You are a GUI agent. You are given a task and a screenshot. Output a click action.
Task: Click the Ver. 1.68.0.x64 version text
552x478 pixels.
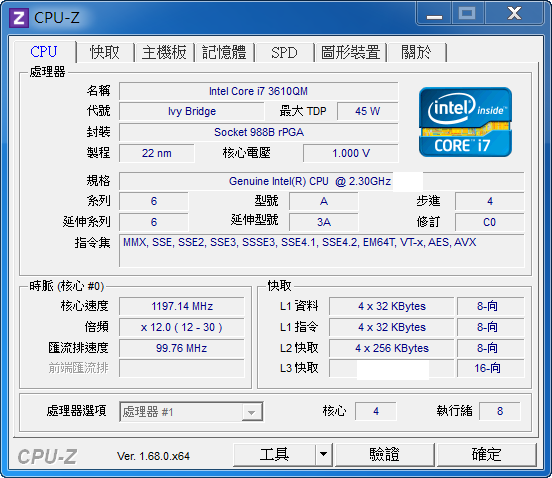[x=153, y=457]
